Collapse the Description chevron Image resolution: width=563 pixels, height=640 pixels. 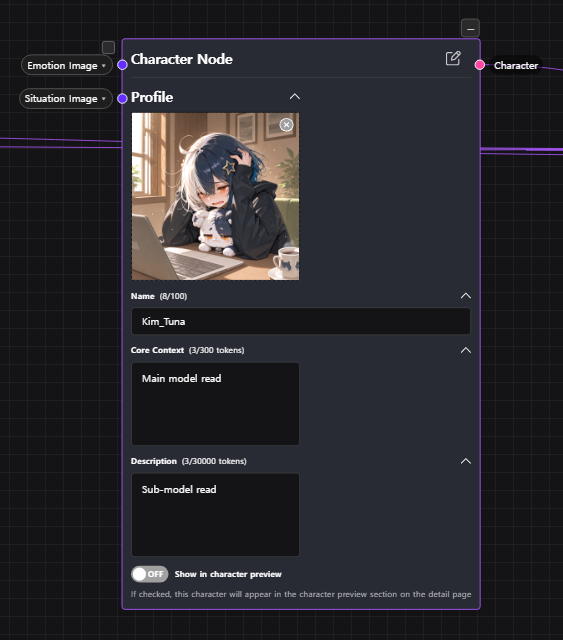[466, 461]
